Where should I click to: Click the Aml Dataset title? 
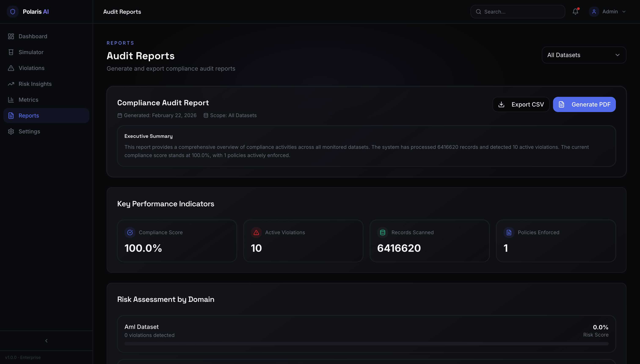[141, 327]
